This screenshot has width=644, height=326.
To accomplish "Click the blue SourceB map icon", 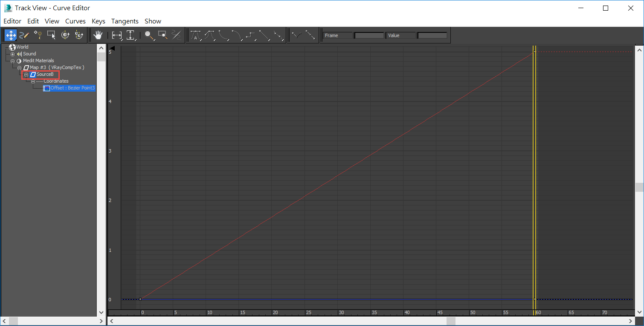I will pyautogui.click(x=33, y=75).
